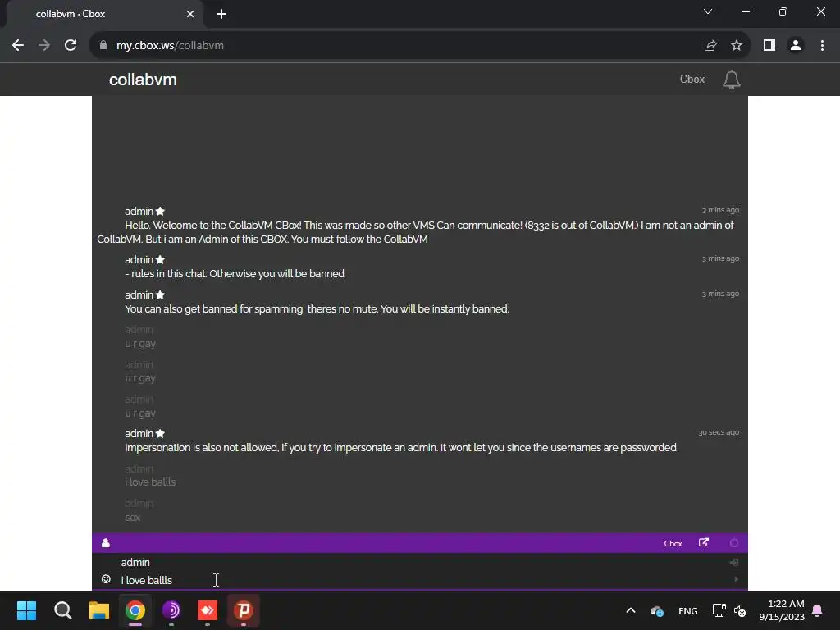Click the Chrome back arrow
This screenshot has height=630, width=840.
pos(18,46)
